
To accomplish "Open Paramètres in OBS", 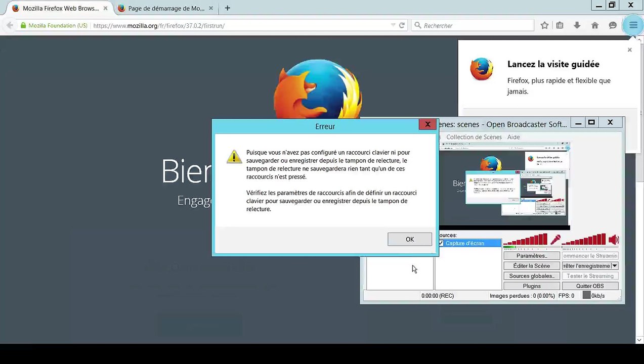I will [x=531, y=256].
